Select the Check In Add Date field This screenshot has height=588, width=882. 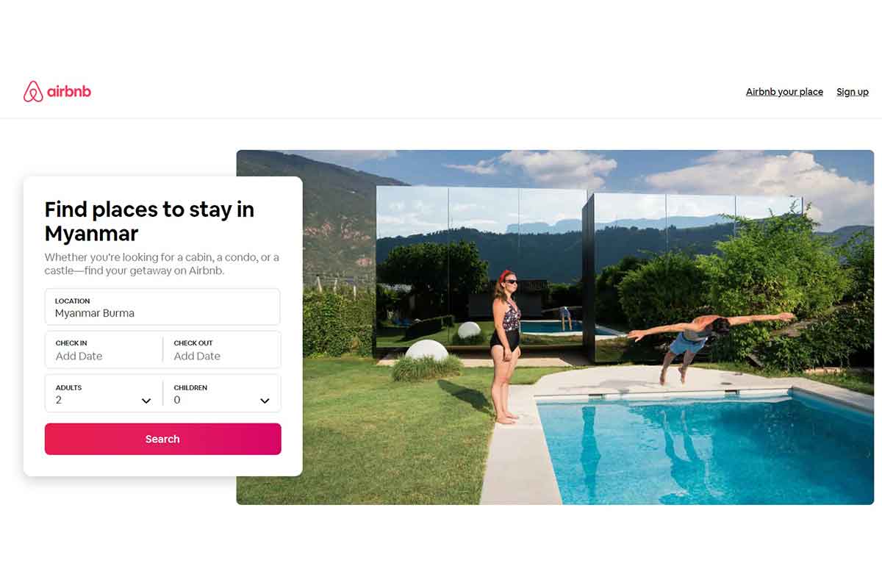tap(104, 350)
